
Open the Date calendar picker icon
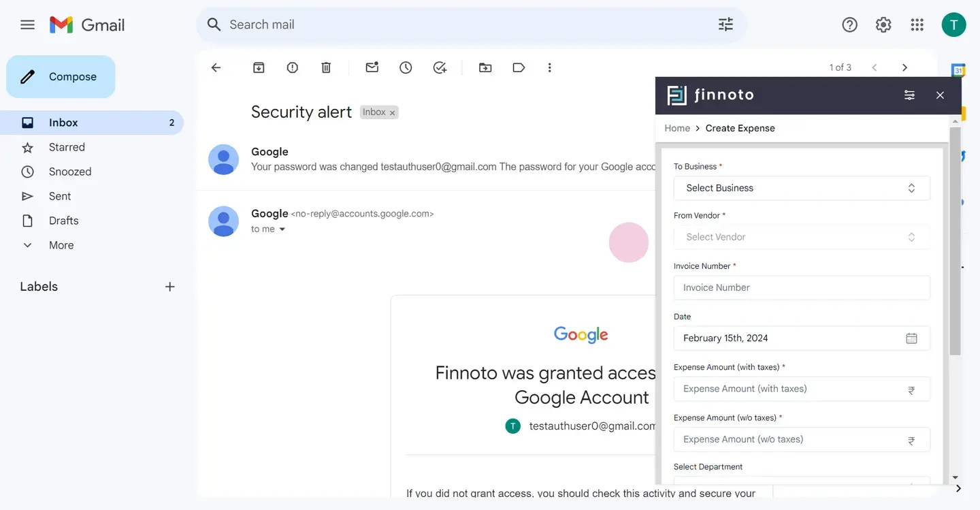(911, 338)
